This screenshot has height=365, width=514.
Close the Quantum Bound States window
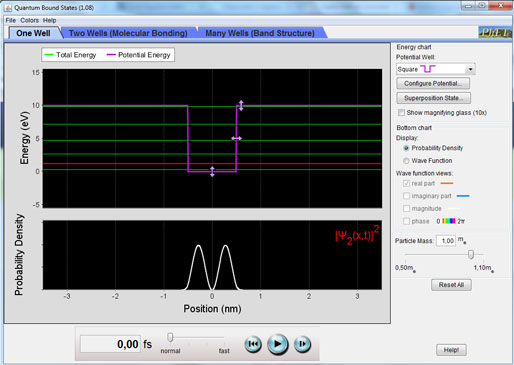pyautogui.click(x=501, y=5)
